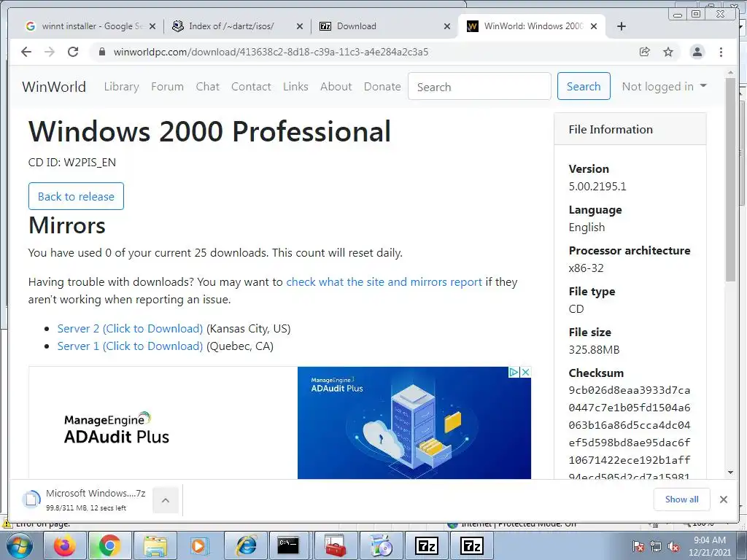Image resolution: width=747 pixels, height=560 pixels.
Task: Click the 'File Information' panel header
Action: point(630,129)
